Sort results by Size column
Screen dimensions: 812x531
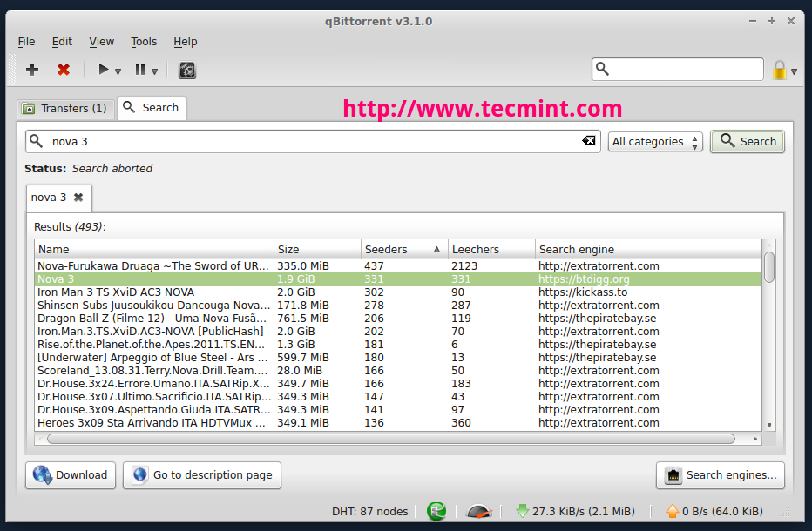[x=317, y=250]
